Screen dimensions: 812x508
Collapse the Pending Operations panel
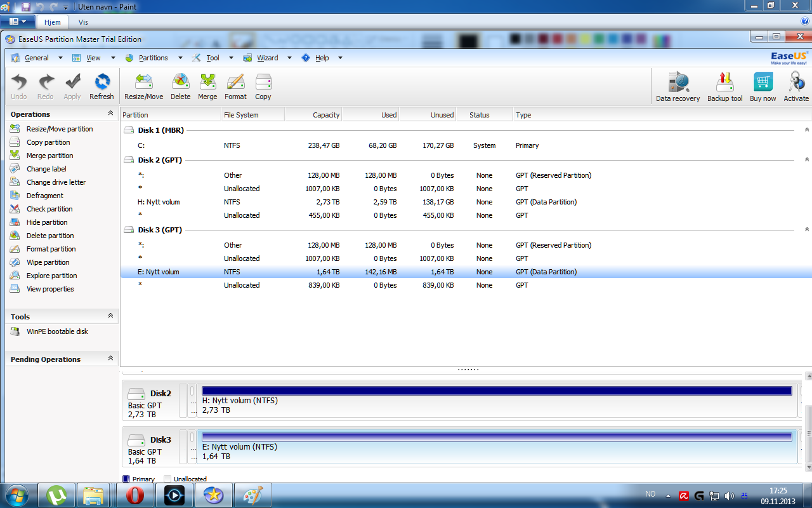click(x=110, y=358)
